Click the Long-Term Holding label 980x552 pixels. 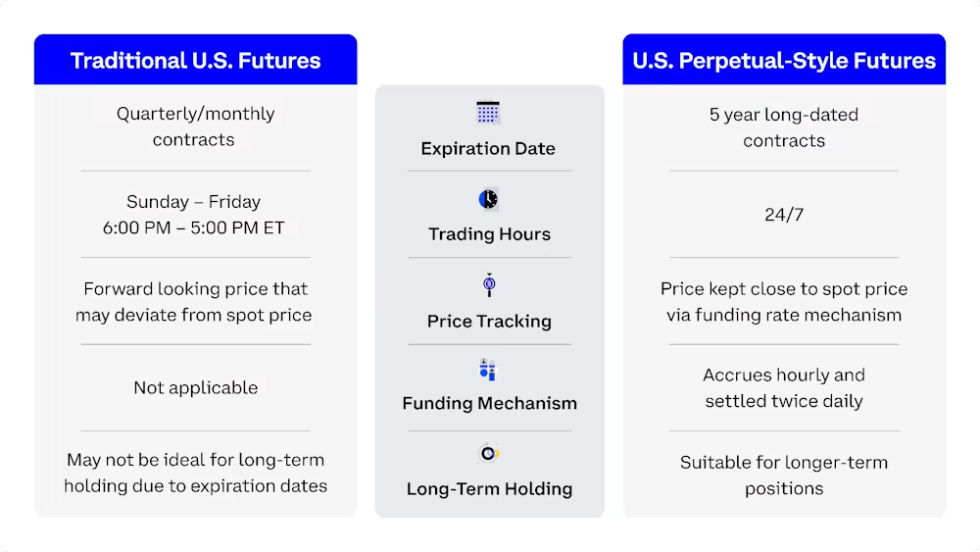489,489
